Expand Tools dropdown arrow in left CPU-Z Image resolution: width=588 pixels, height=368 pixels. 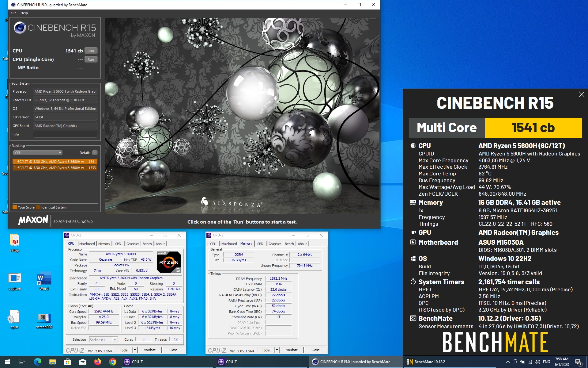[134, 350]
